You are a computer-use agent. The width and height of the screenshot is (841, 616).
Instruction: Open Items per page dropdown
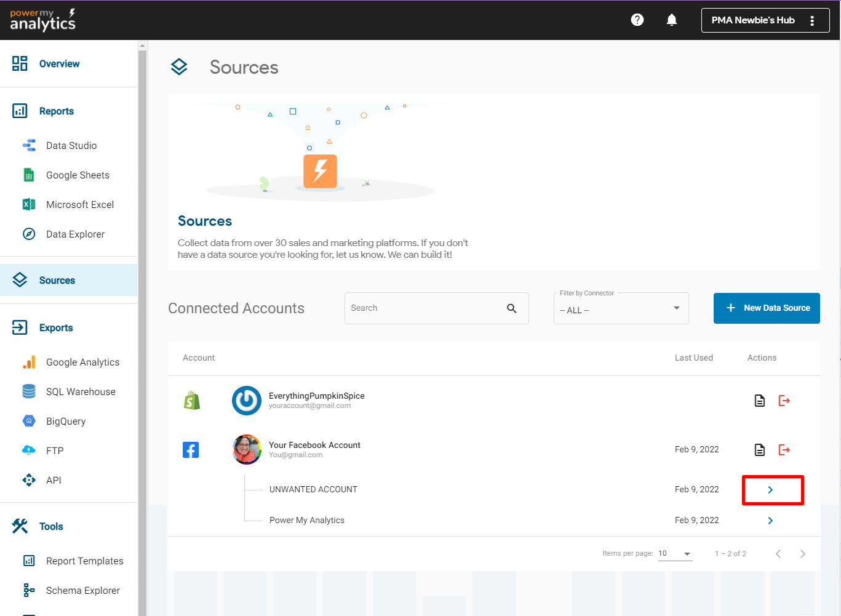(675, 554)
